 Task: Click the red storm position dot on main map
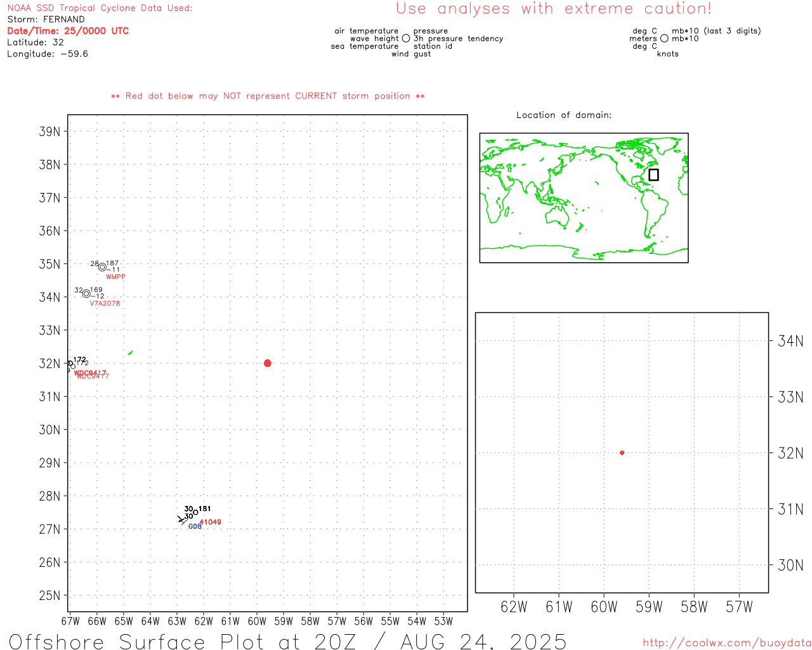(x=267, y=363)
